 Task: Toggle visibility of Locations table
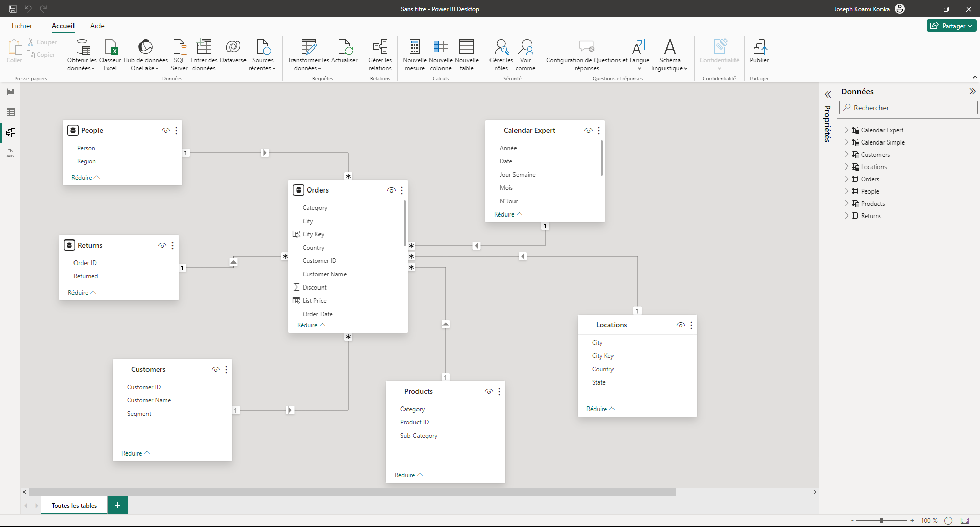tap(681, 325)
